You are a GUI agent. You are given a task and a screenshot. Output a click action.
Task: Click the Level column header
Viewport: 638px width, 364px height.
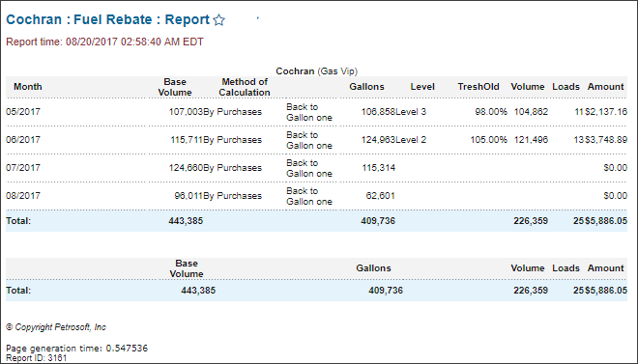tap(422, 87)
